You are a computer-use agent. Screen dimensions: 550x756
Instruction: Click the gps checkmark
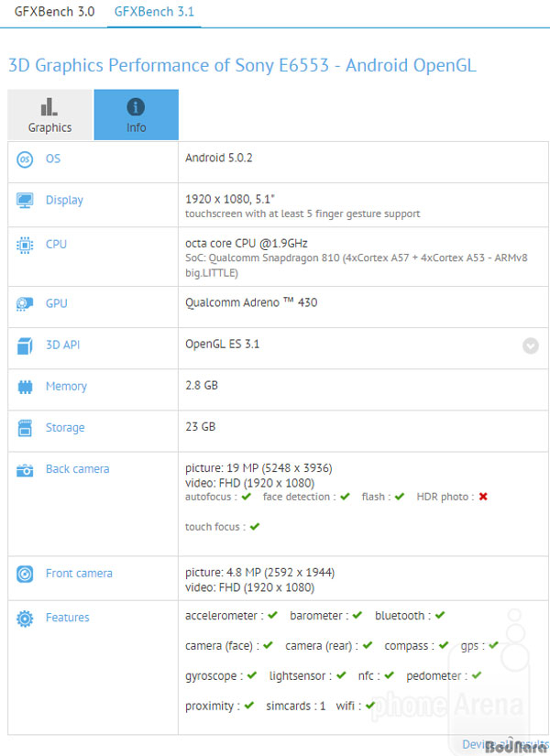coord(493,644)
